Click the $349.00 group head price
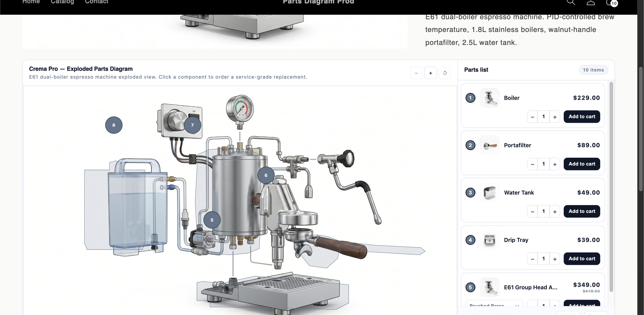 click(x=586, y=285)
